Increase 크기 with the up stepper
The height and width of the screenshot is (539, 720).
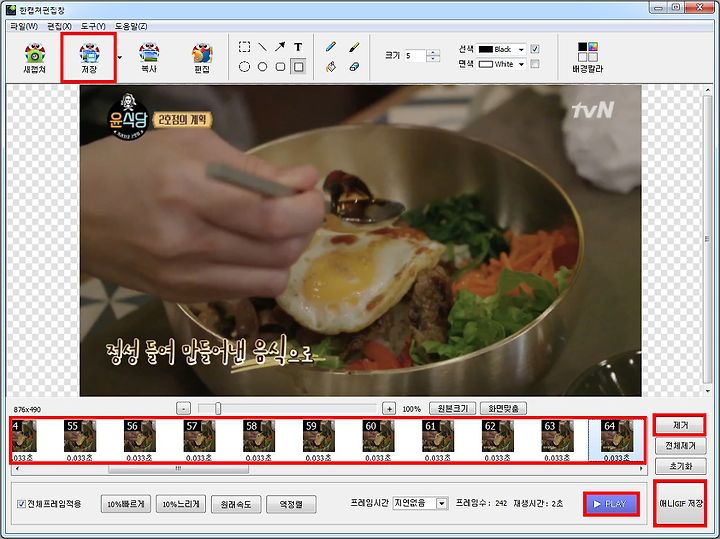point(433,52)
